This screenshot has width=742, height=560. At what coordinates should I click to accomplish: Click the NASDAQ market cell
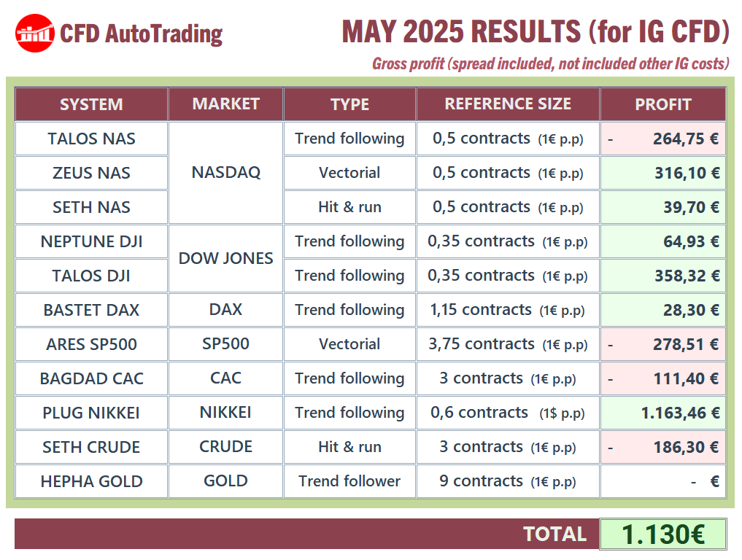click(x=225, y=173)
